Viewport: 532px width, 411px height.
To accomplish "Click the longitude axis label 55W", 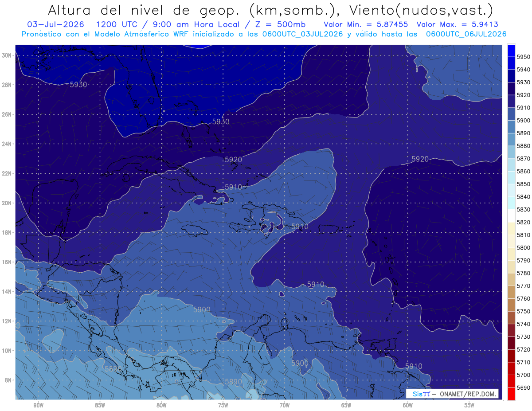I will (469, 405).
